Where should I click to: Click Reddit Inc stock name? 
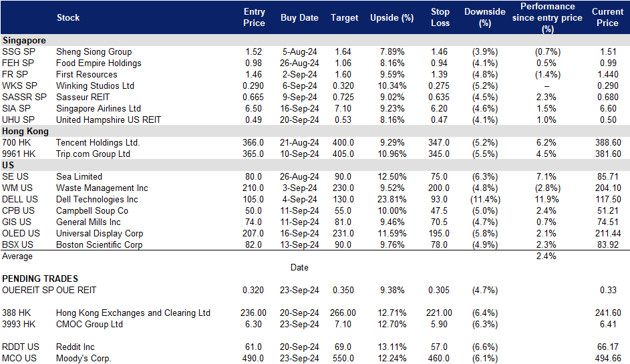[x=75, y=347]
